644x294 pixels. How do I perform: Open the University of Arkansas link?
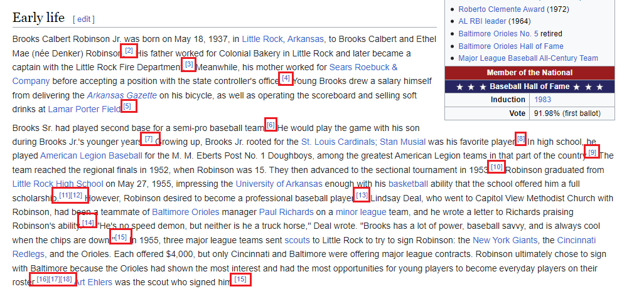coord(279,184)
